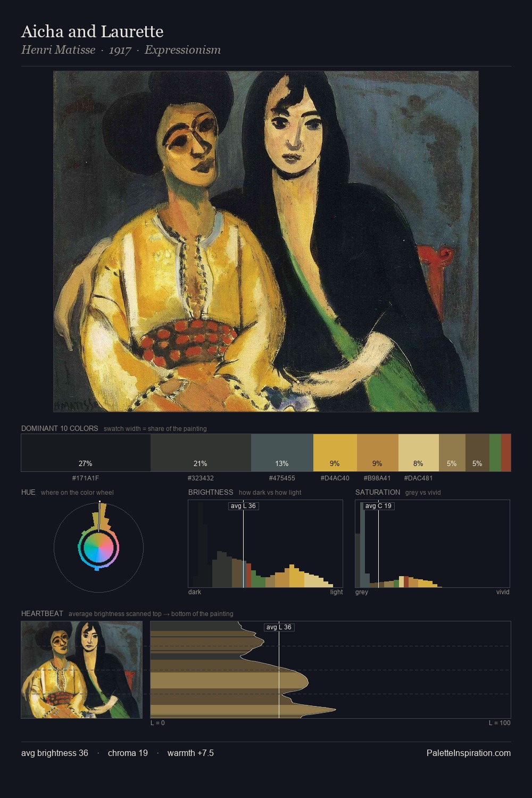Screen dimensions: 532x798
Task: Click the 'avg L 36' label in Brightness chart
Action: (244, 506)
